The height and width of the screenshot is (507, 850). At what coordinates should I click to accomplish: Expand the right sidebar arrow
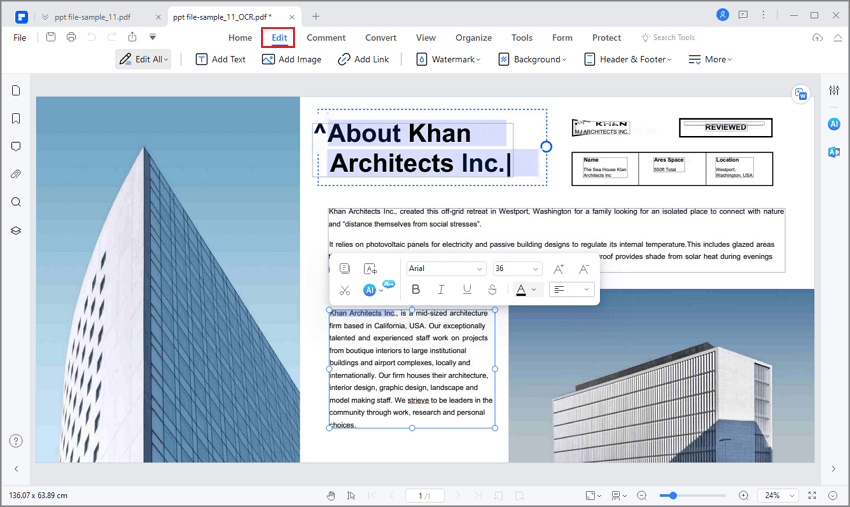pos(834,469)
